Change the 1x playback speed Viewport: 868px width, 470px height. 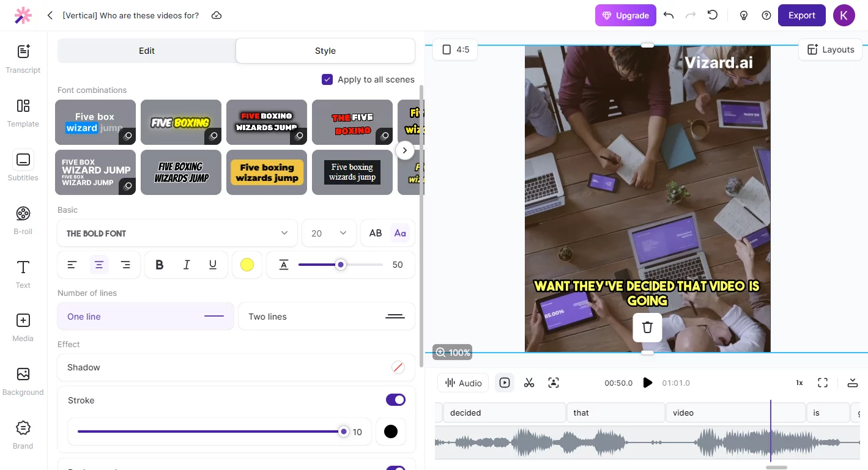point(799,383)
